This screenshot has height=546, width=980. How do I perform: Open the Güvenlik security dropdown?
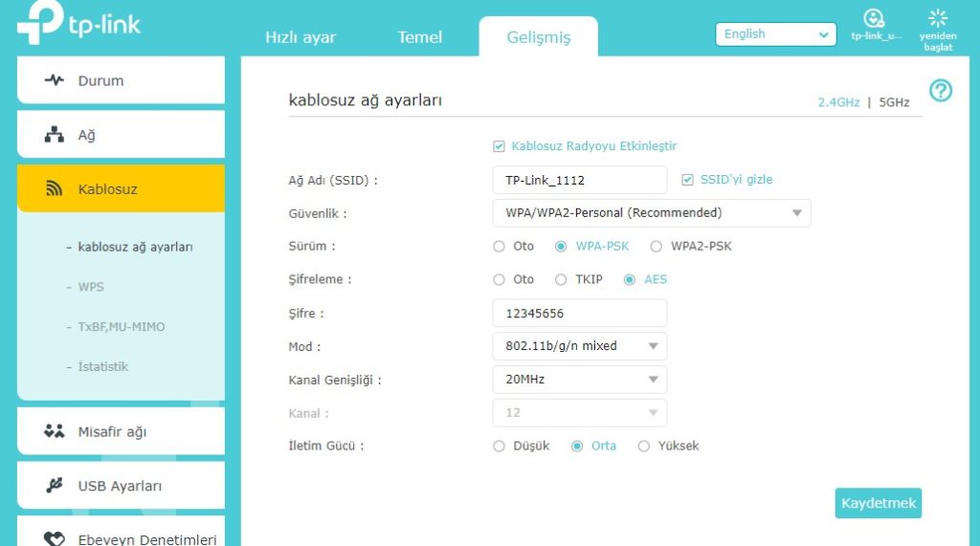651,213
